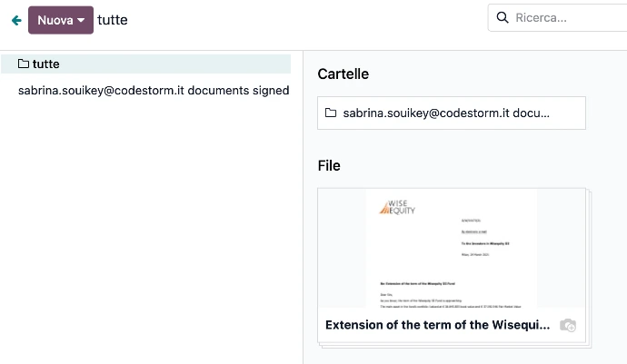Image resolution: width=627 pixels, height=364 pixels.
Task: Click the search magnifier icon
Action: click(503, 17)
